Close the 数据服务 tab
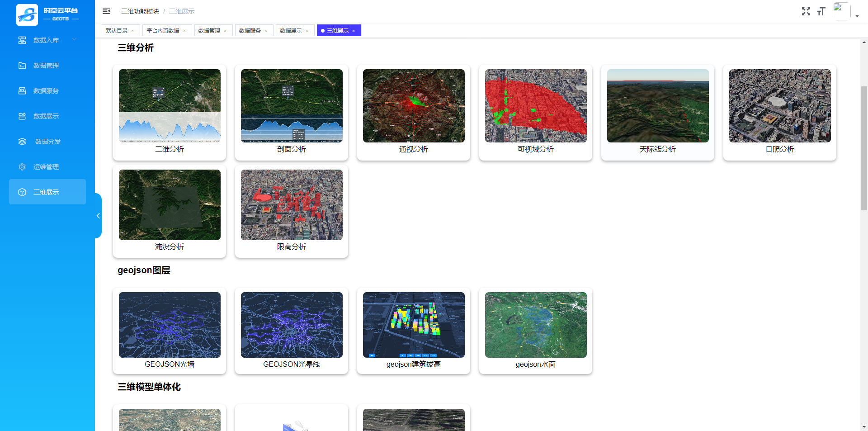The width and height of the screenshot is (868, 431). pos(266,31)
